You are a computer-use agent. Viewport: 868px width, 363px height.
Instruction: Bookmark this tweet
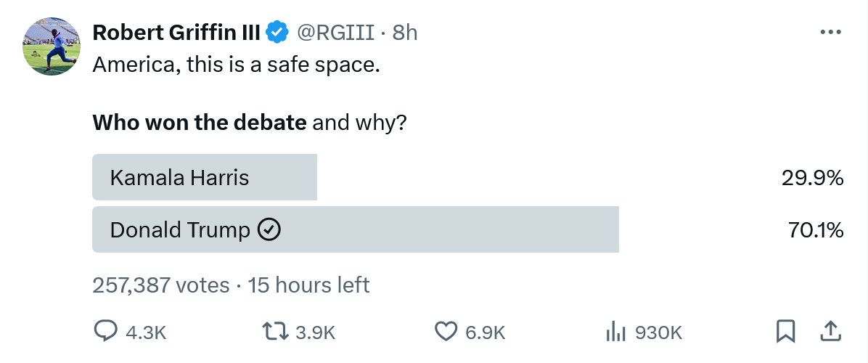point(785,332)
